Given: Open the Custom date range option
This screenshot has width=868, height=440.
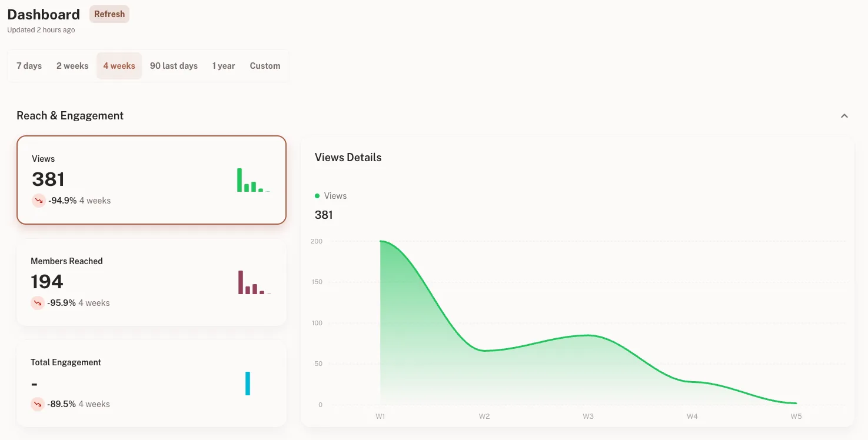Looking at the screenshot, I should coord(265,66).
